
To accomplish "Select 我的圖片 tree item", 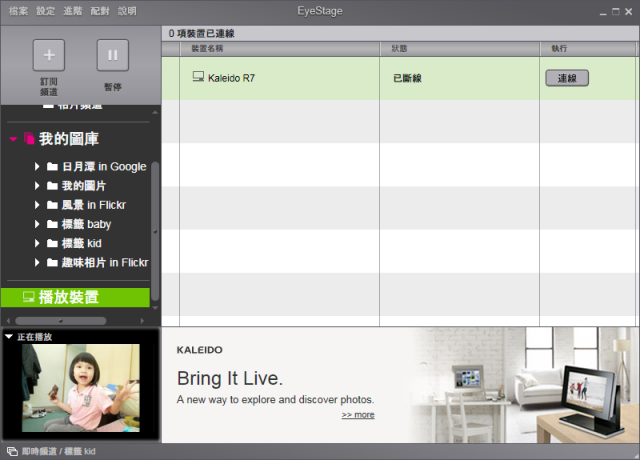I will click(x=84, y=186).
